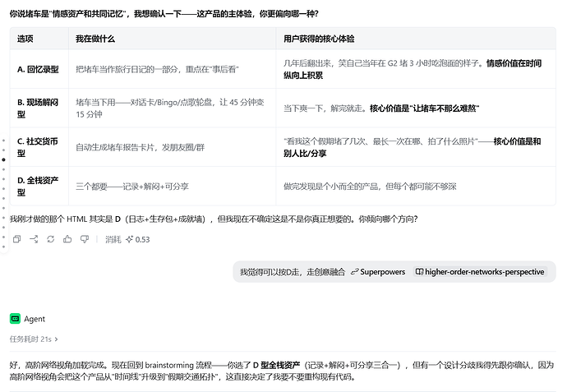Click the sentence starting 我刚才做的那个 HTML

(x=214, y=219)
